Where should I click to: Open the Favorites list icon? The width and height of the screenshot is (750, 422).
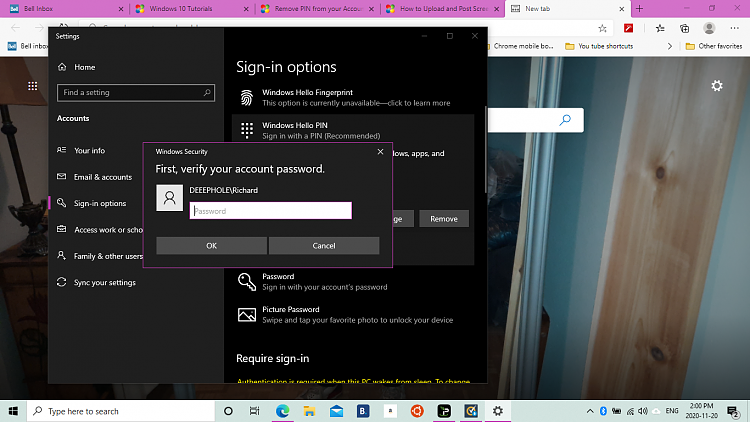coord(660,28)
